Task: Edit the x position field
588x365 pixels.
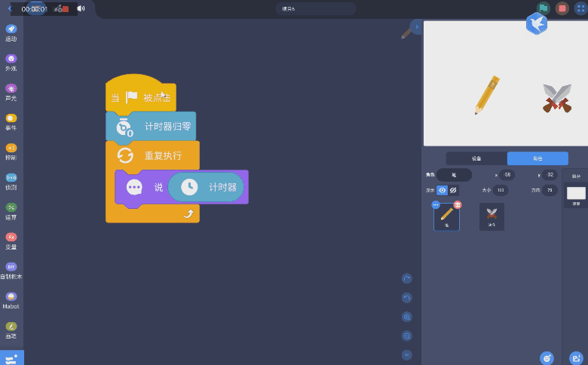Action: [507, 175]
